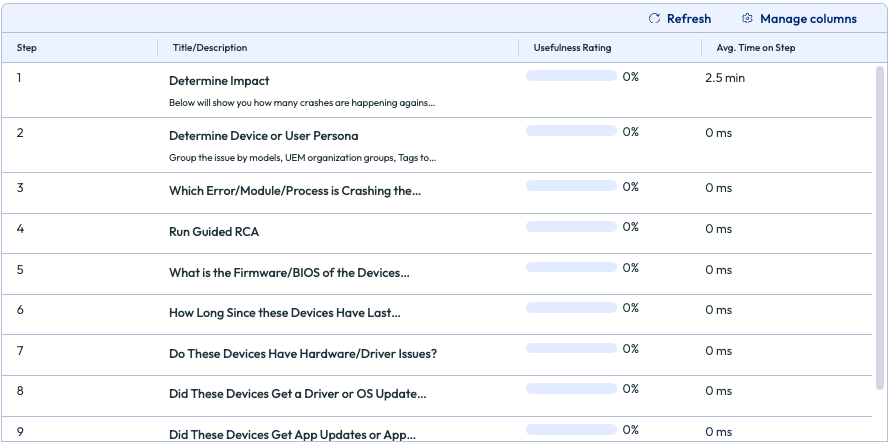Open the Firmware/BIOS of the Devices step
The height and width of the screenshot is (445, 891).
(x=289, y=273)
